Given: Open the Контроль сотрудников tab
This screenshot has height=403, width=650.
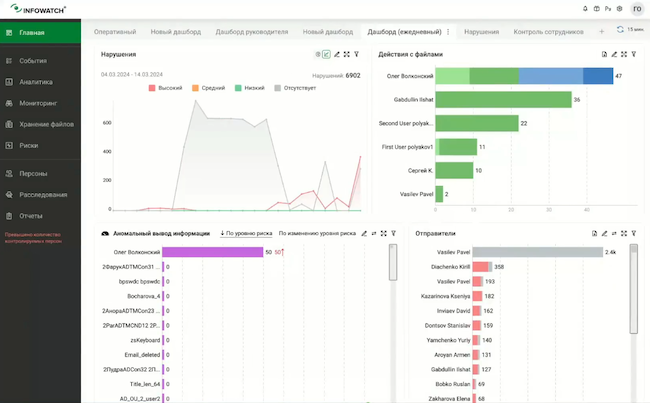Looking at the screenshot, I should coord(548,32).
